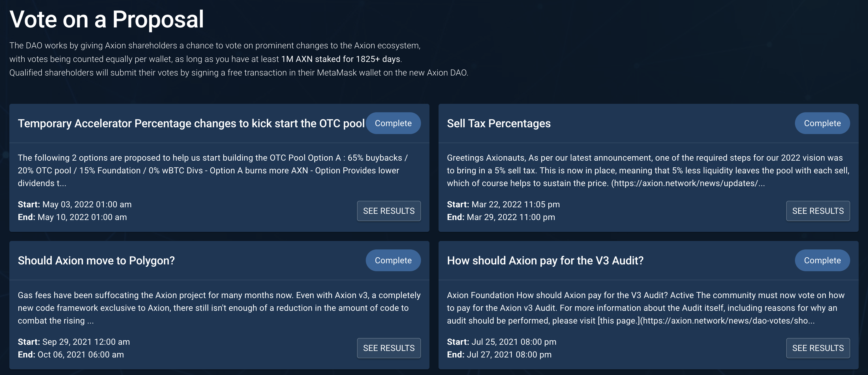Image resolution: width=868 pixels, height=375 pixels.
Task: Open results for Sell Tax Percentages
Action: point(817,211)
